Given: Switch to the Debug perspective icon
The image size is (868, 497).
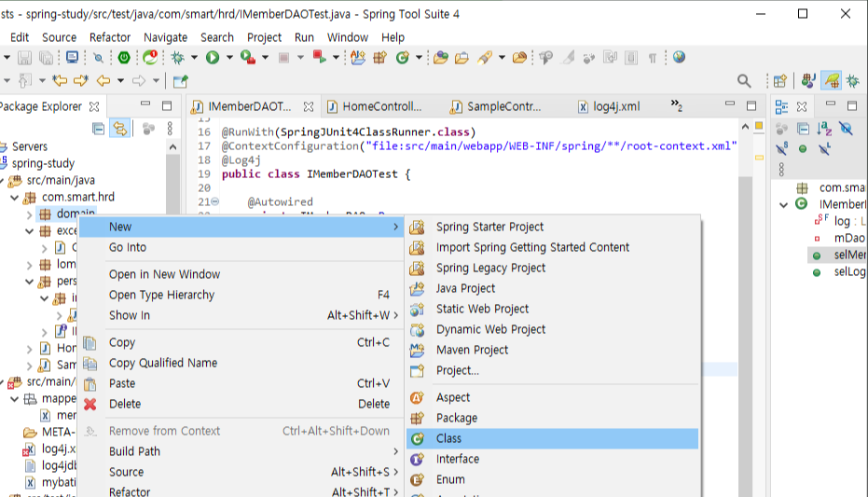Looking at the screenshot, I should click(x=853, y=81).
